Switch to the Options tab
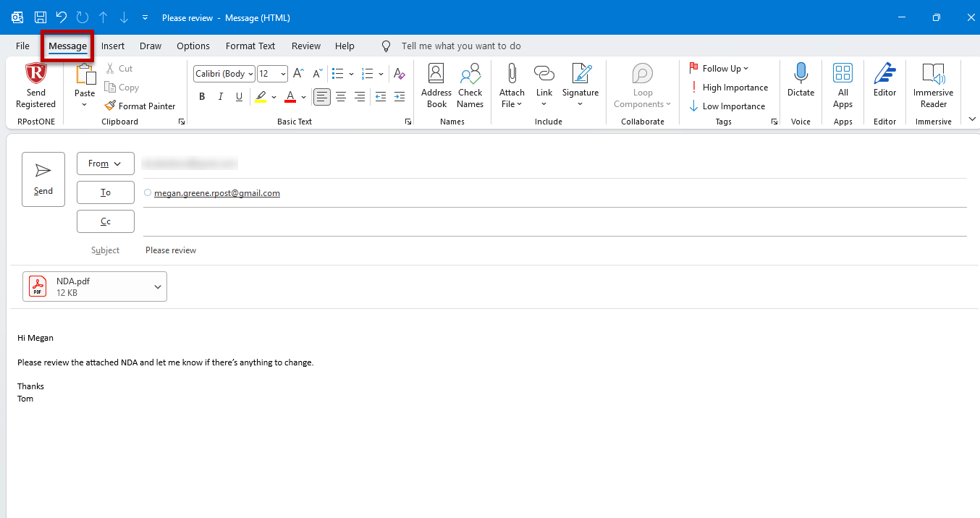 (x=193, y=46)
